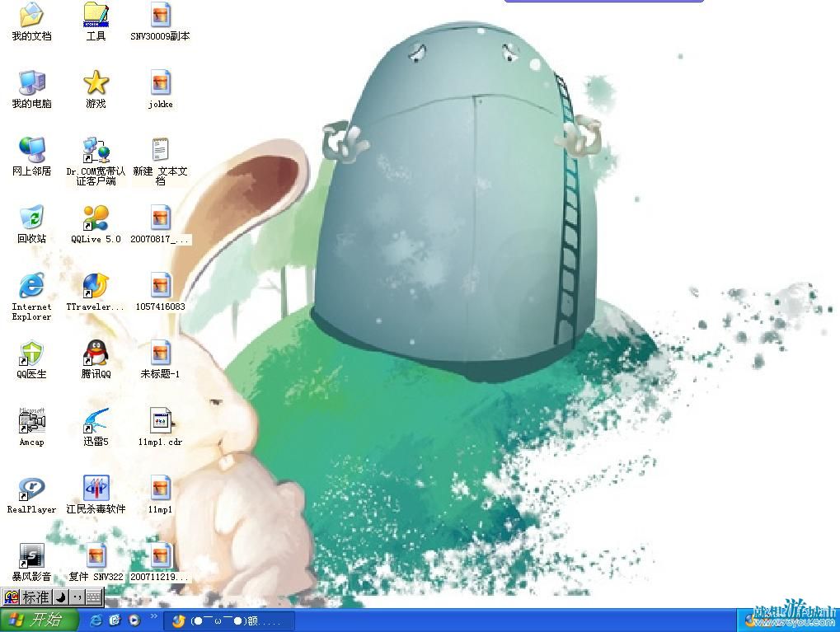
Task: Click the IME bar input method logo
Action: tap(12, 597)
